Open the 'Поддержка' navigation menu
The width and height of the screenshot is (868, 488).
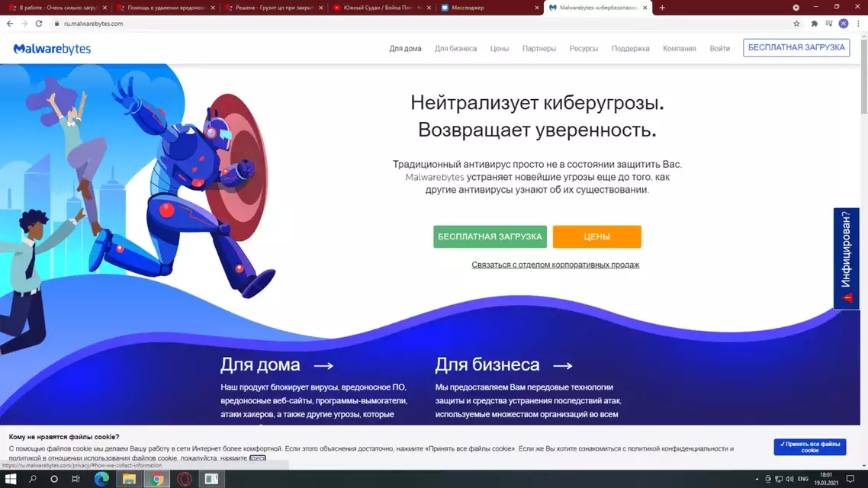631,49
